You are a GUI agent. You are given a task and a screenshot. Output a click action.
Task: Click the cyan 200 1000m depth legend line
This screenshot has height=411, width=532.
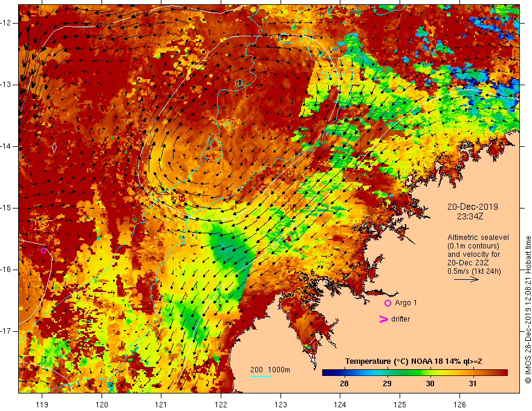[260, 376]
